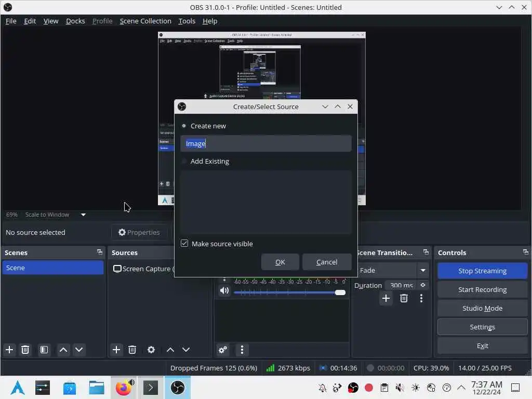The image size is (532, 399).
Task: Click Start Recording button
Action: tap(482, 289)
